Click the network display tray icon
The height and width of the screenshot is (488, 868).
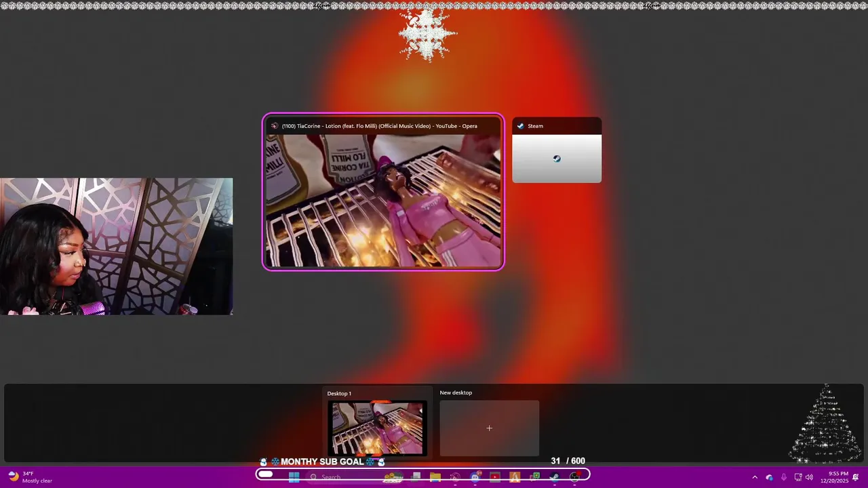[x=798, y=477]
